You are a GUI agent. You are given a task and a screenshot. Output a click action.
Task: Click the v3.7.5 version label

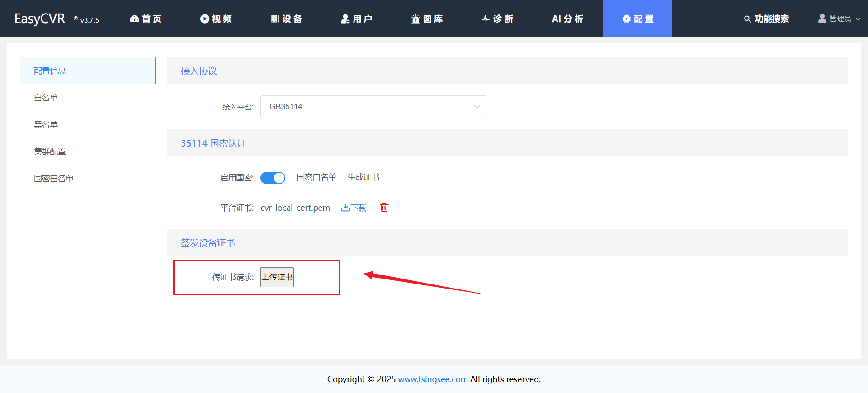click(x=90, y=20)
